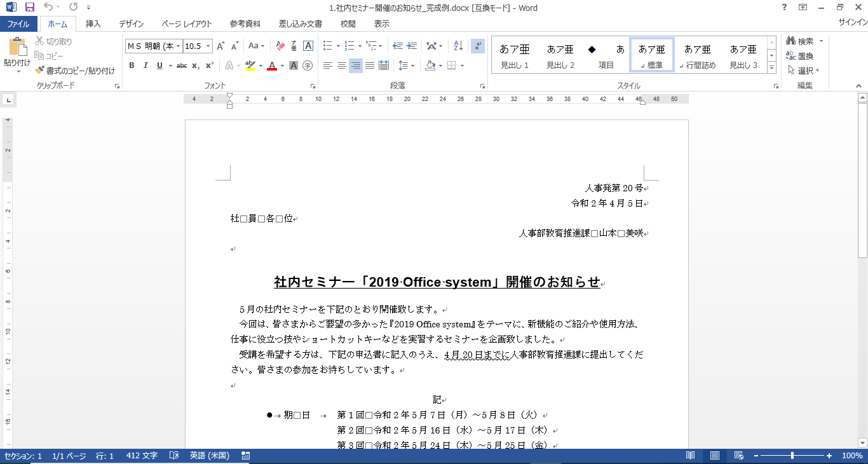The image size is (868, 464).
Task: Switch to the 参考資料 tab
Action: pos(245,24)
